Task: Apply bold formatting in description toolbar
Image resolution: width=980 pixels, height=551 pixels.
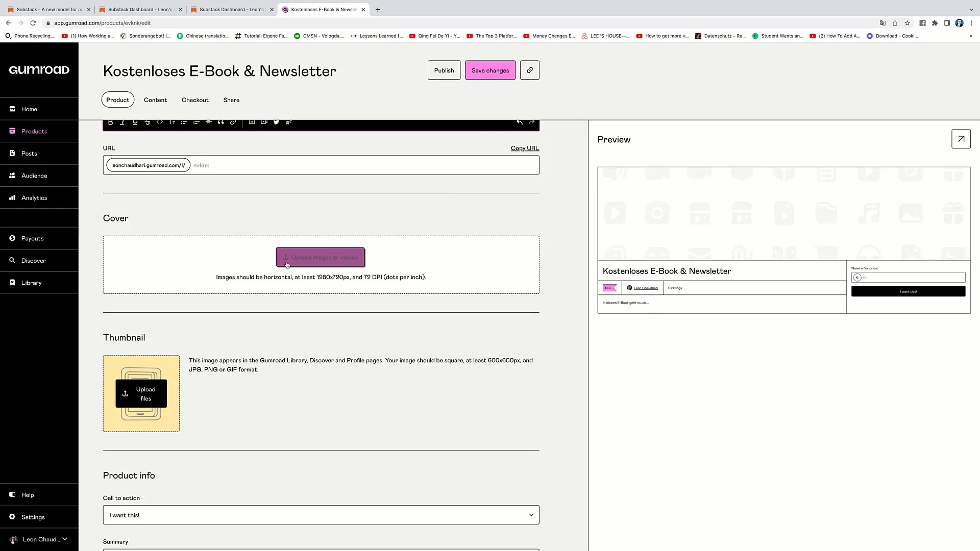Action: tap(110, 122)
